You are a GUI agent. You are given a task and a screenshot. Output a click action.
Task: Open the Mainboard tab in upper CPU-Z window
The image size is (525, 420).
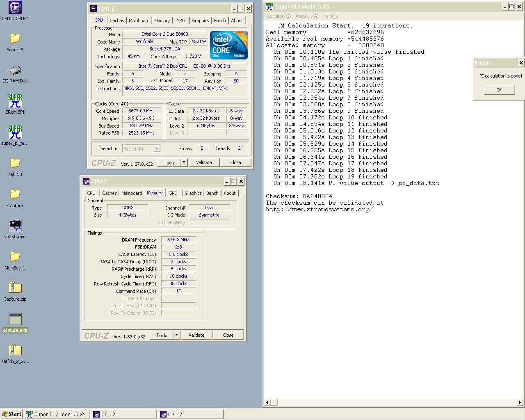coord(139,21)
